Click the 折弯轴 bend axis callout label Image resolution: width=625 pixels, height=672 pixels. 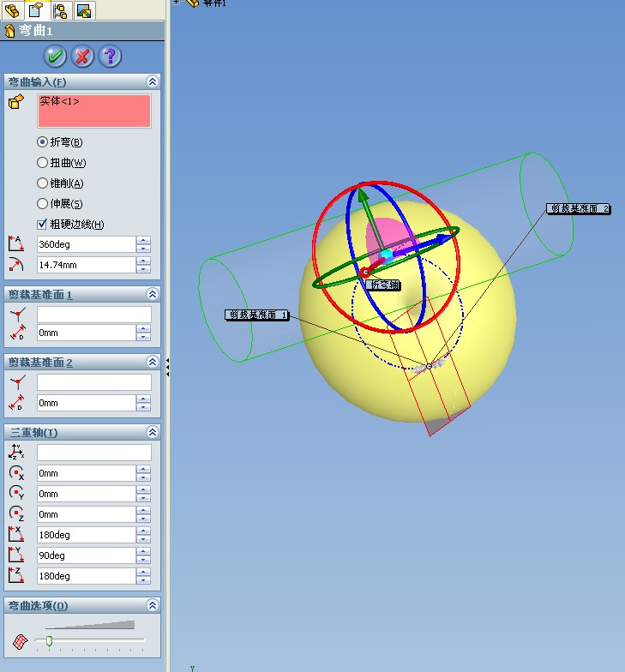pos(384,285)
